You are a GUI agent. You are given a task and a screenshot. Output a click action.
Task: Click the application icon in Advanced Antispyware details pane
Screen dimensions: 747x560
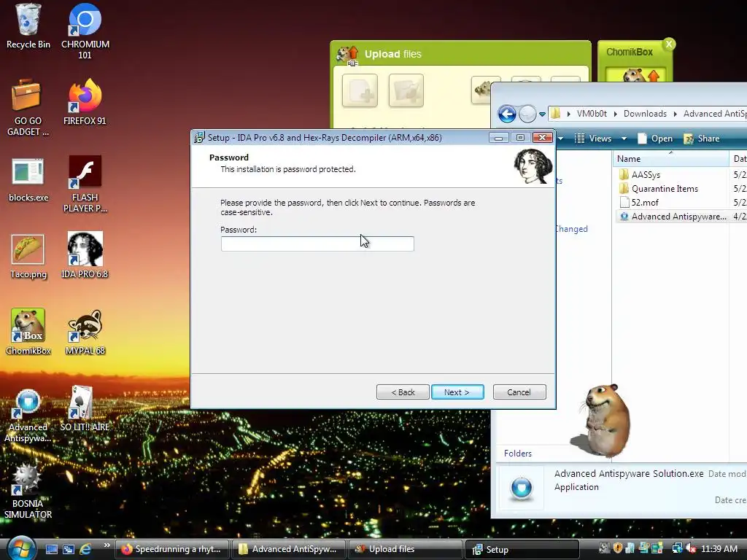pos(522,488)
